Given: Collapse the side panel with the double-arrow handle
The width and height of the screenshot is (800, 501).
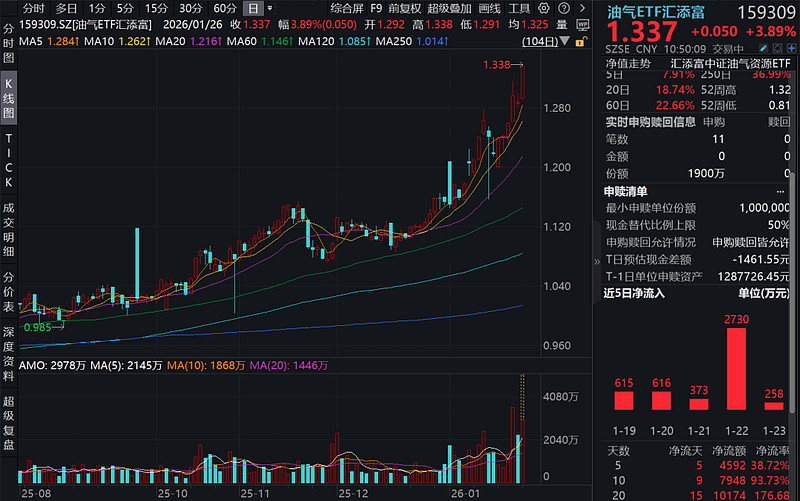Looking at the screenshot, I should coord(597,262).
